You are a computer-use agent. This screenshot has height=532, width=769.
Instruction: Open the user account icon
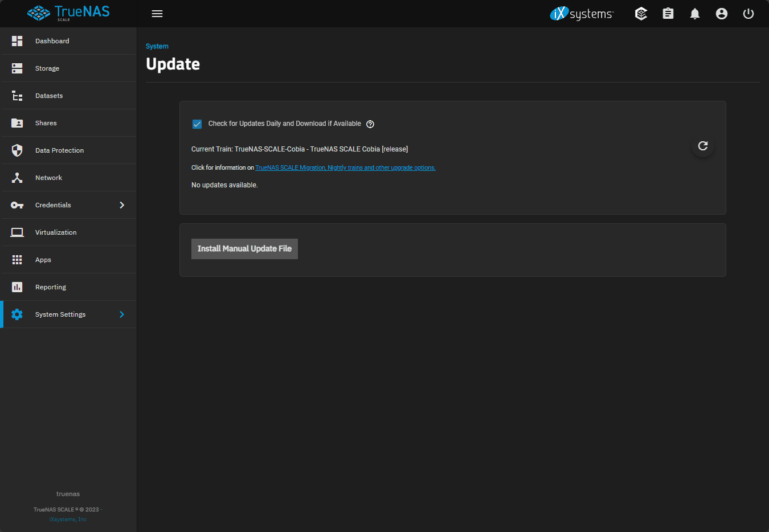pos(722,14)
